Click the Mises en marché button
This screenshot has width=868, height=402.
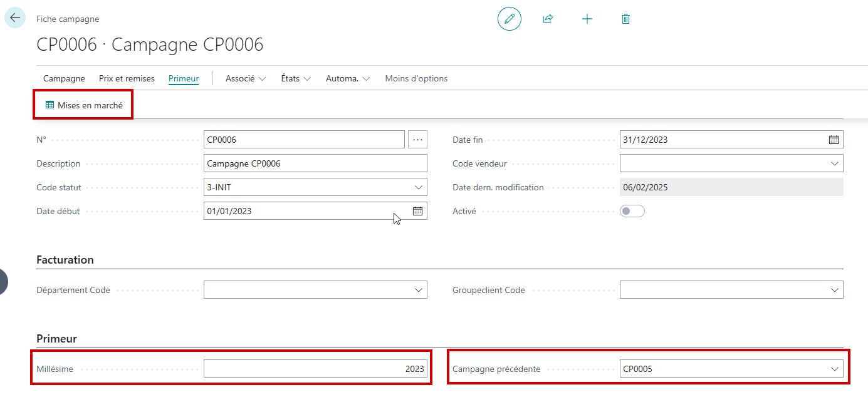coord(84,105)
